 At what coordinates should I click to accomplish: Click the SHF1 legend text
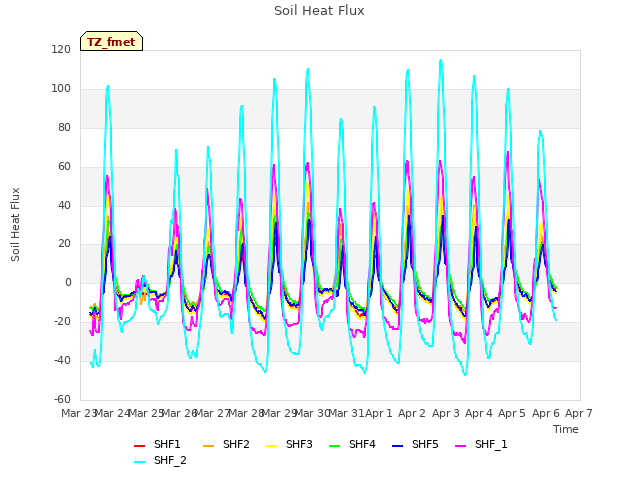click(x=167, y=444)
